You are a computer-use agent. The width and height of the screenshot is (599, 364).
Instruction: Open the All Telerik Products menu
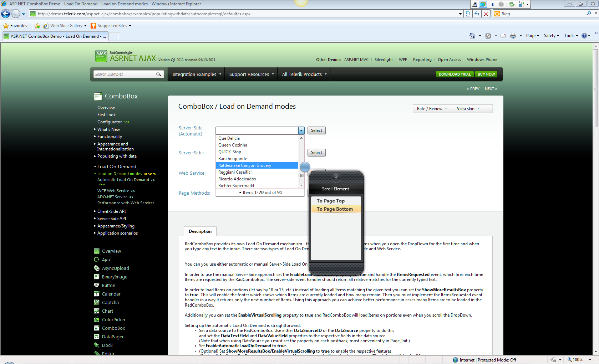point(304,74)
